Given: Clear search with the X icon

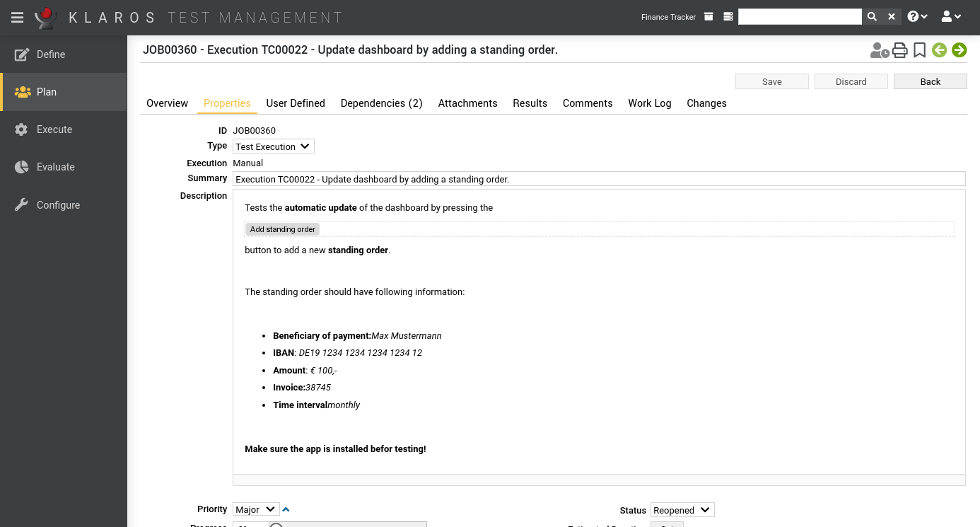Looking at the screenshot, I should pyautogui.click(x=892, y=17).
